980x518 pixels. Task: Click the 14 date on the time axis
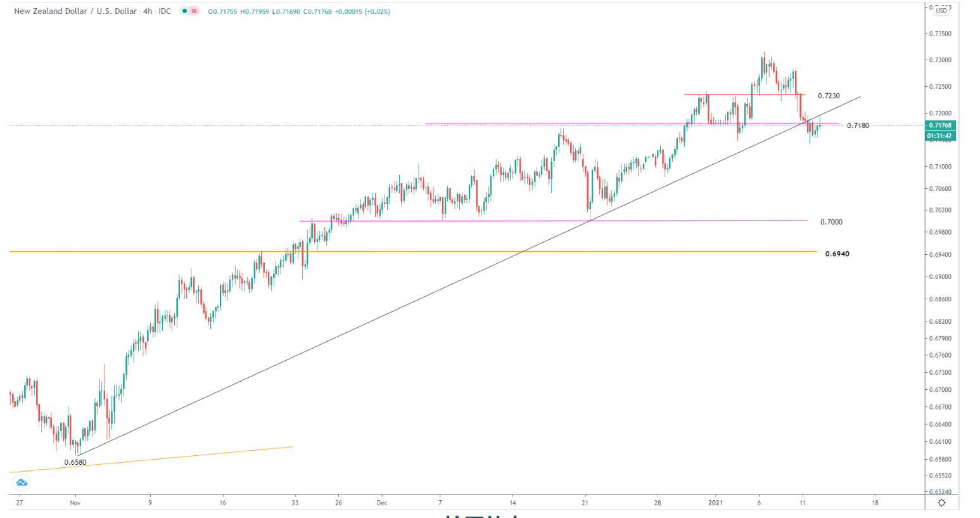pyautogui.click(x=513, y=503)
